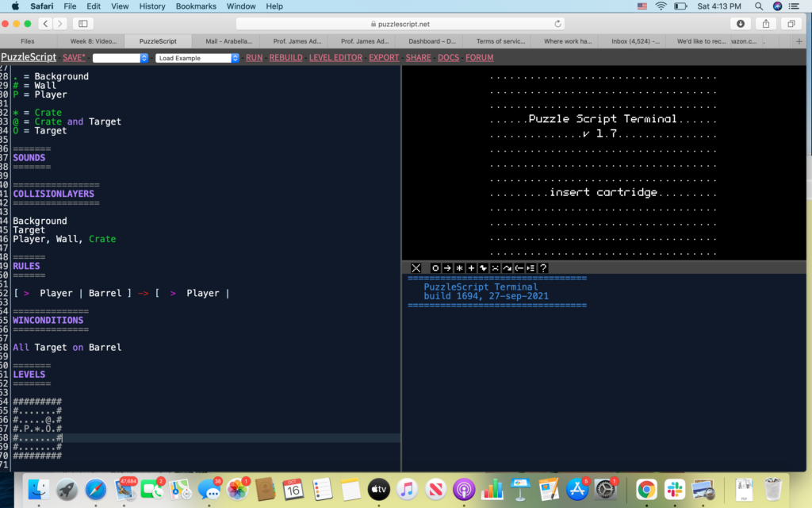Click the puzzlescript.net address bar
Viewport: 812px width, 508px height.
pos(406,24)
